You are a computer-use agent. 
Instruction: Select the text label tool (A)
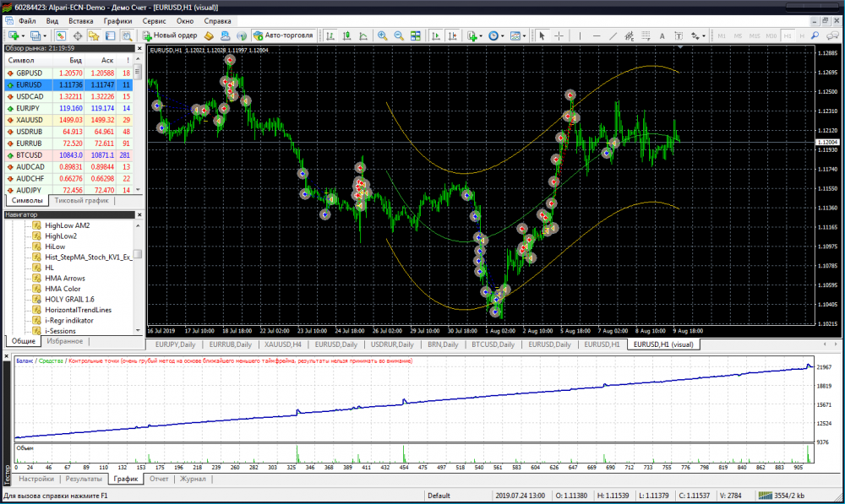click(662, 36)
